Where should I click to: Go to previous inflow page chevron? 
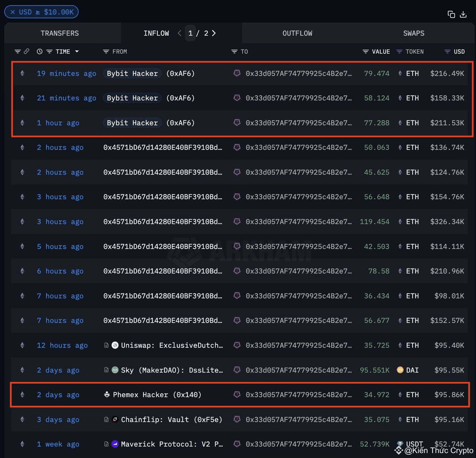pyautogui.click(x=179, y=33)
